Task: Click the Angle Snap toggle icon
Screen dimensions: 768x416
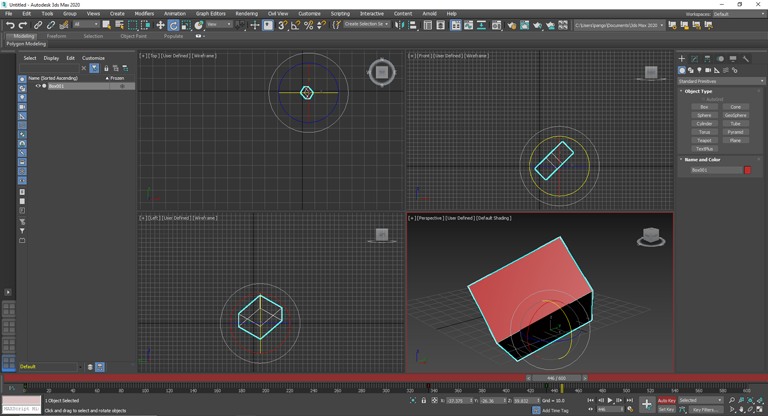Action: 296,25
